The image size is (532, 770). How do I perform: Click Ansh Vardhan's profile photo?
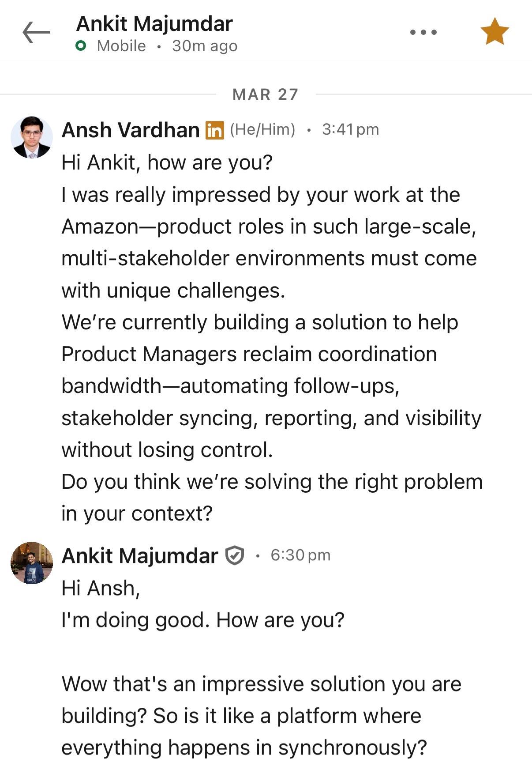pyautogui.click(x=31, y=137)
